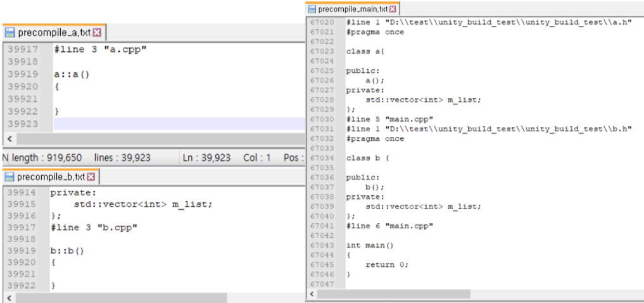Close the precompile_main.txt tab
This screenshot has width=644, height=303.
[x=393, y=9]
